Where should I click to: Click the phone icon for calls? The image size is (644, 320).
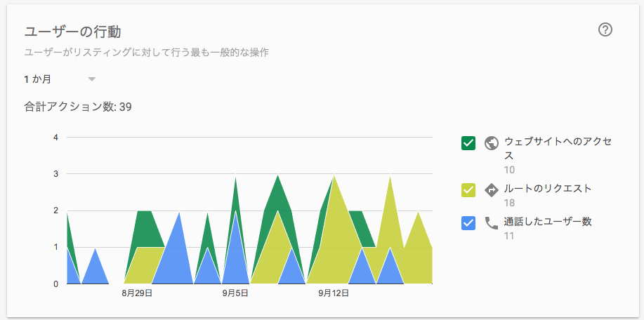pyautogui.click(x=492, y=223)
